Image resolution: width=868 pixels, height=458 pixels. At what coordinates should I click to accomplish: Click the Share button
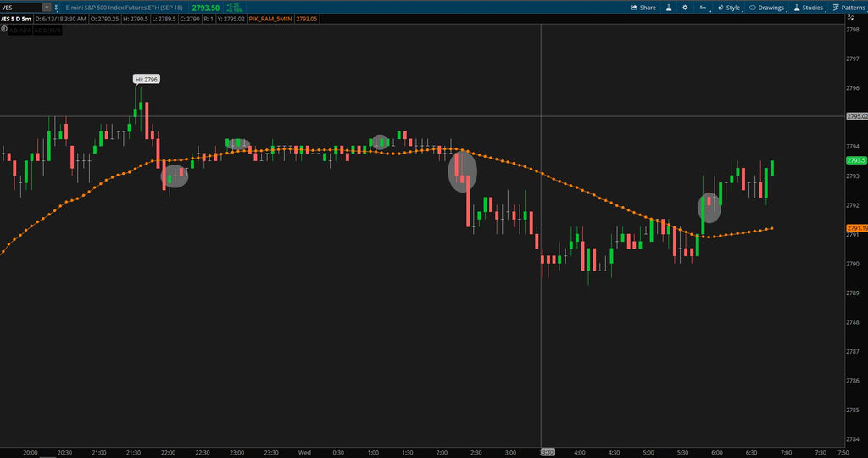click(643, 8)
